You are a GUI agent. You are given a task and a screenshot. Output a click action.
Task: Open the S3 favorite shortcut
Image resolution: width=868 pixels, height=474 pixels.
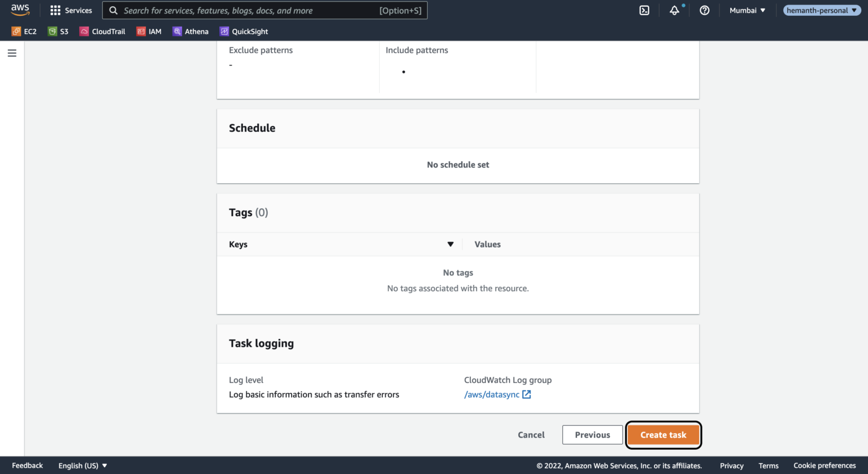pos(58,31)
